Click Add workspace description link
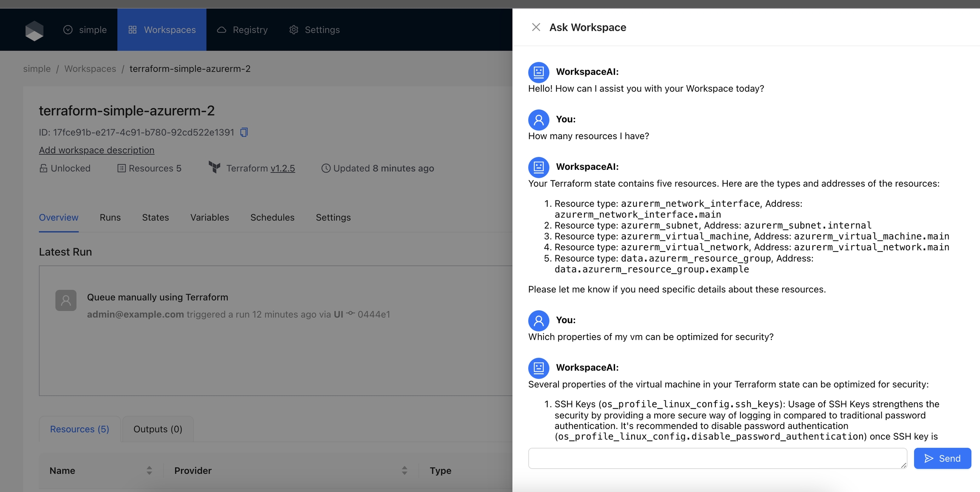 (97, 150)
